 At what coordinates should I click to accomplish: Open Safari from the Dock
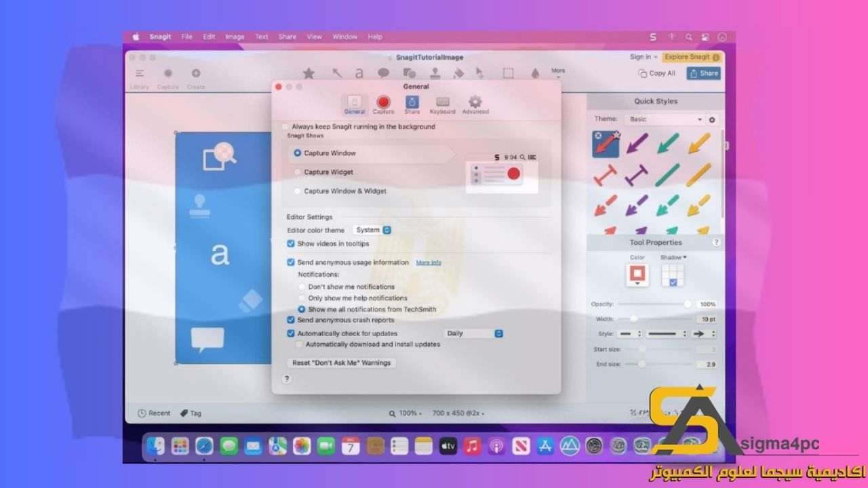pos(204,445)
